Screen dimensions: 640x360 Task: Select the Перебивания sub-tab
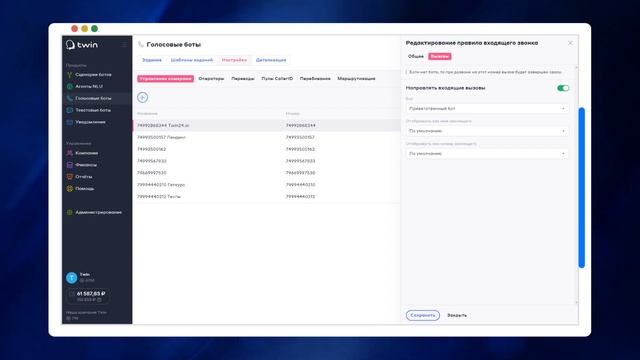pyautogui.click(x=315, y=78)
